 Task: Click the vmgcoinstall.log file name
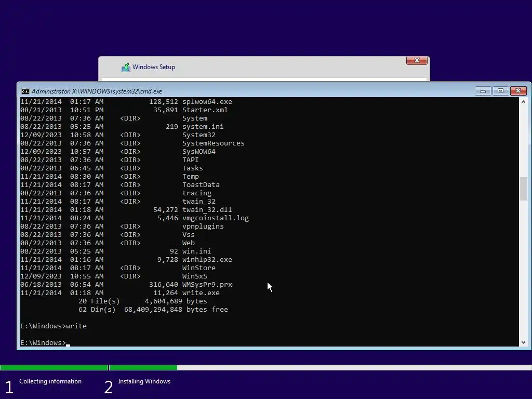[216, 218]
